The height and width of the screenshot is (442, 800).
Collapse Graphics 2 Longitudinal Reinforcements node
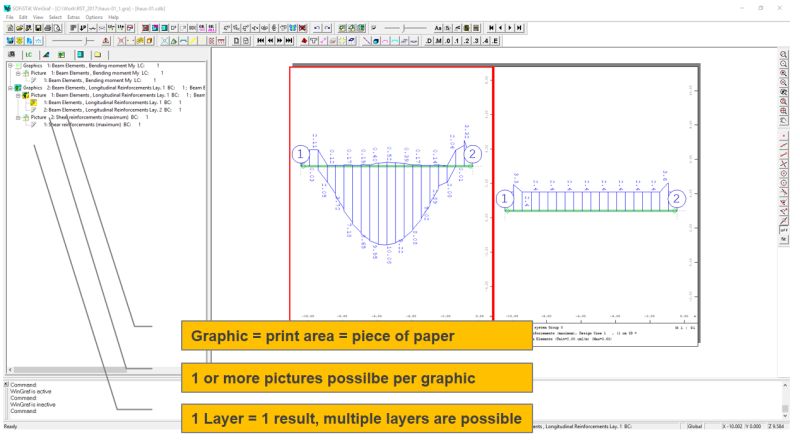click(10, 88)
